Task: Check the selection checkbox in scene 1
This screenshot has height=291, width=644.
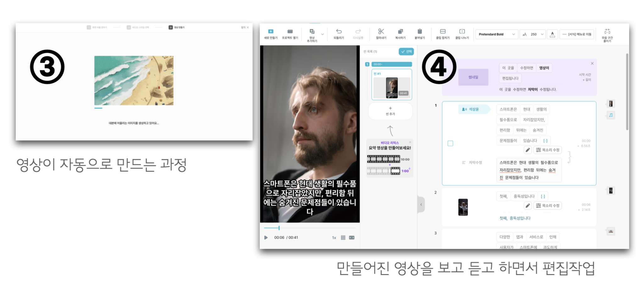Action: tap(450, 143)
